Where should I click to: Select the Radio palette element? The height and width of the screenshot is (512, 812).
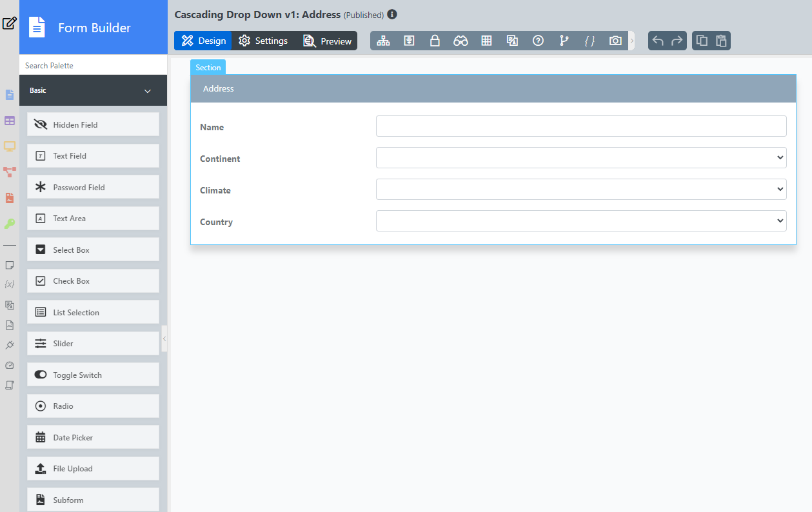coord(93,406)
